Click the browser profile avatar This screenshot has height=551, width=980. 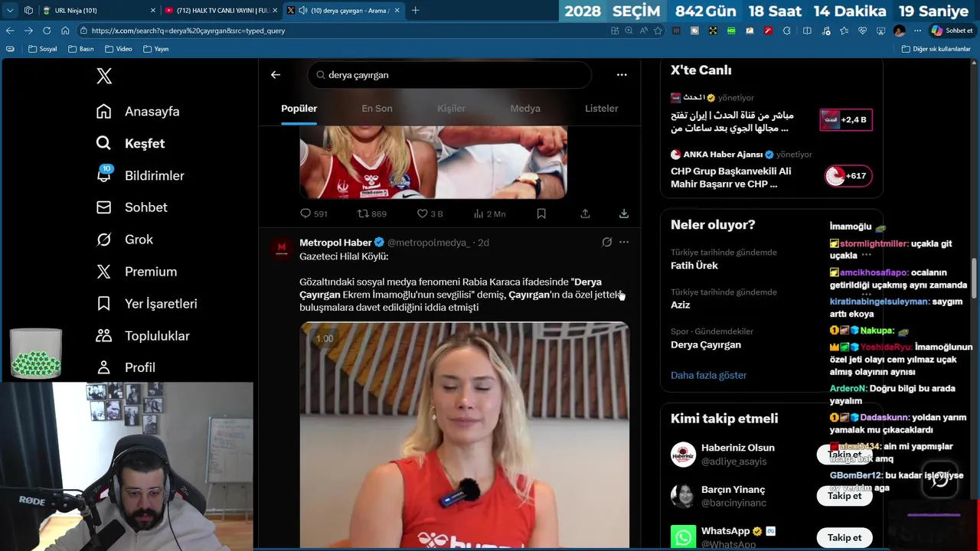click(899, 31)
